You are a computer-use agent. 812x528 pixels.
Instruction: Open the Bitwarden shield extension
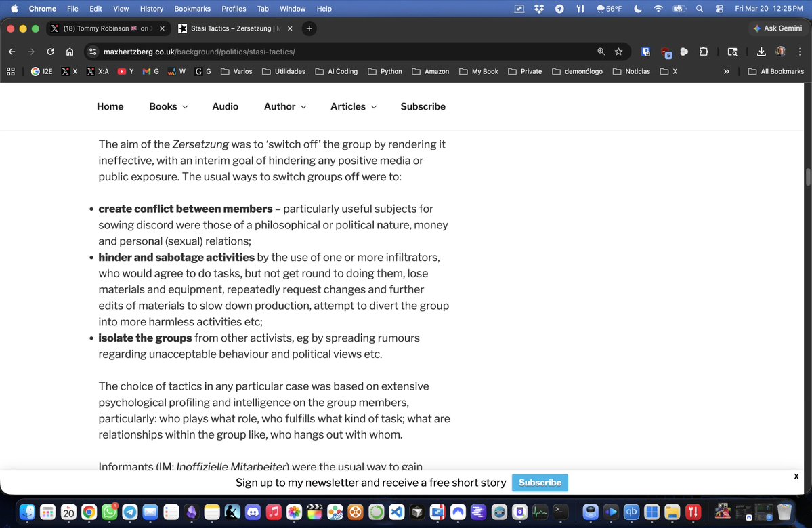(646, 52)
